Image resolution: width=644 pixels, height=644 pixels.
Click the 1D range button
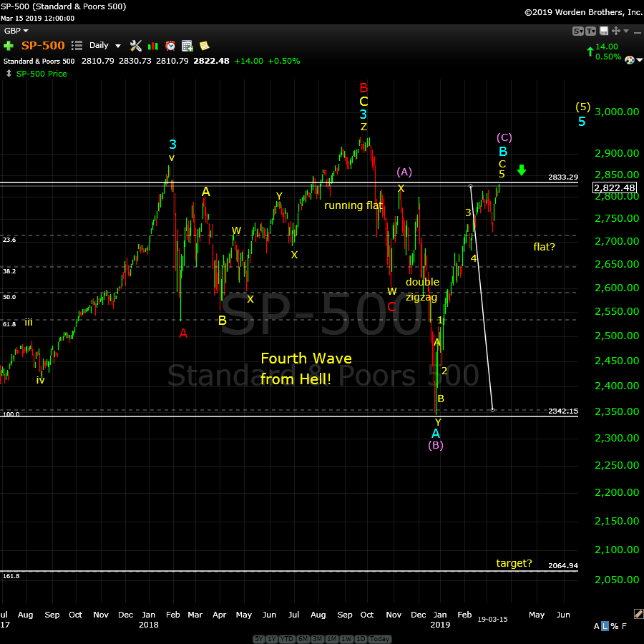pyautogui.click(x=360, y=639)
